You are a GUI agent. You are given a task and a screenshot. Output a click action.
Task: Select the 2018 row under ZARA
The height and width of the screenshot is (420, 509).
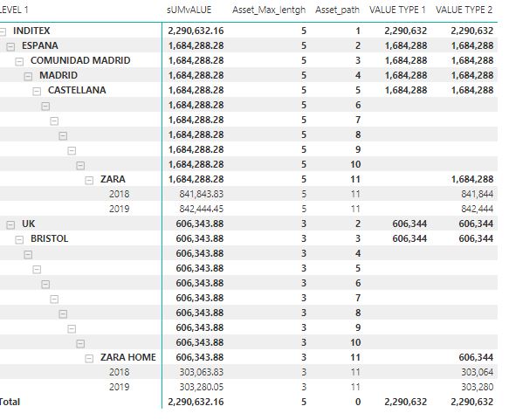pyautogui.click(x=119, y=194)
